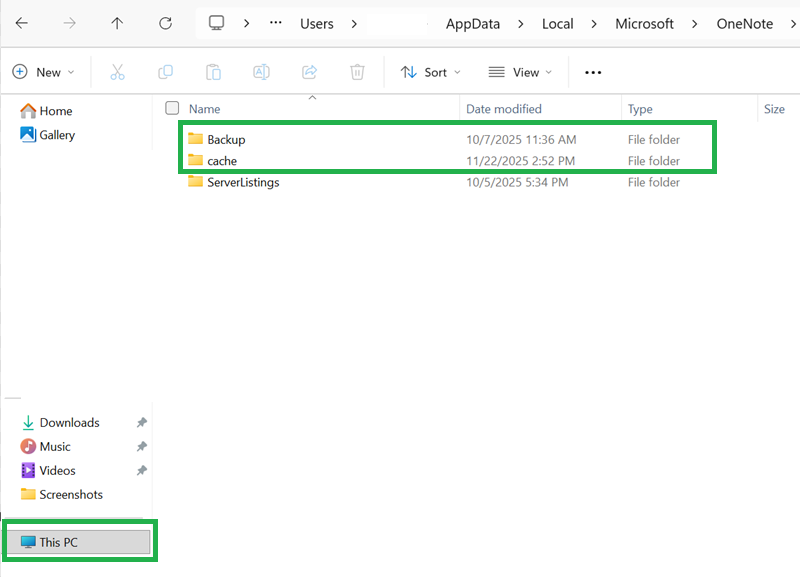Open the address bar ellipsis for hidden folders
The height and width of the screenshot is (577, 800).
click(276, 22)
